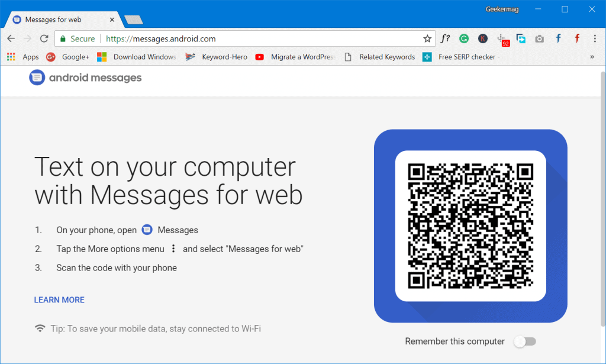The height and width of the screenshot is (364, 606).
Task: Open the Free SERP checker bookmark
Action: click(461, 57)
